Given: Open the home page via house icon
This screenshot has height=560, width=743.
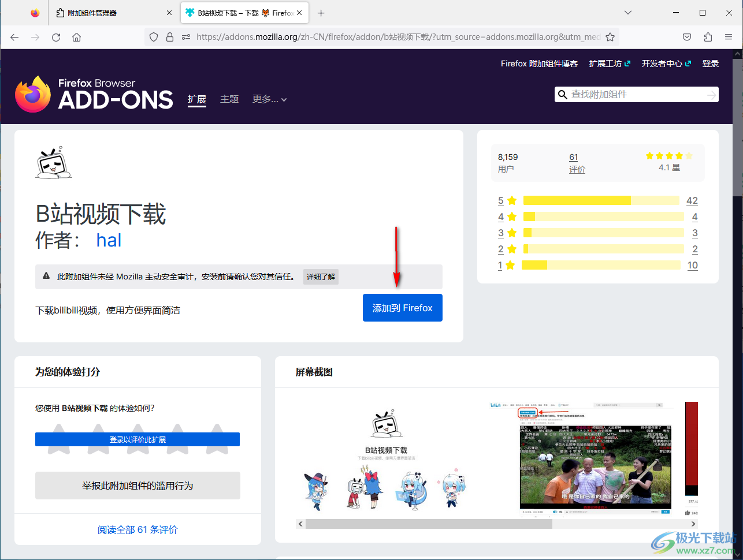Looking at the screenshot, I should click(76, 37).
